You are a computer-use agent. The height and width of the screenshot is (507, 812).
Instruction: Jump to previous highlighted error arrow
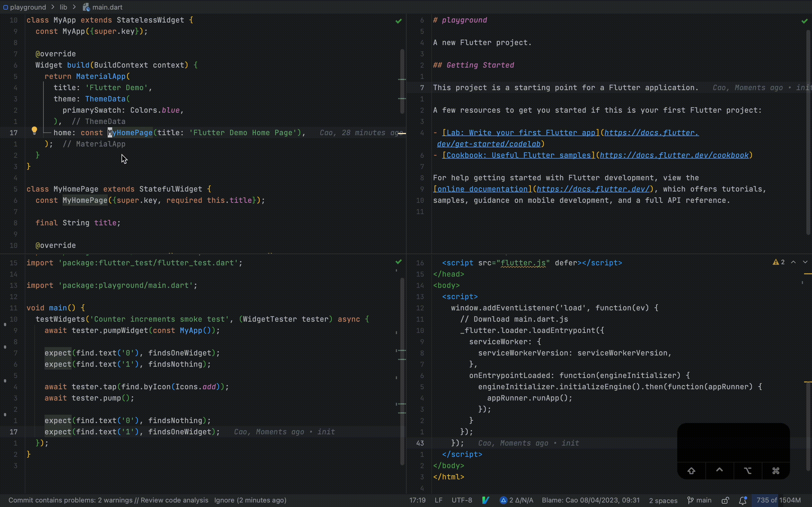point(793,262)
